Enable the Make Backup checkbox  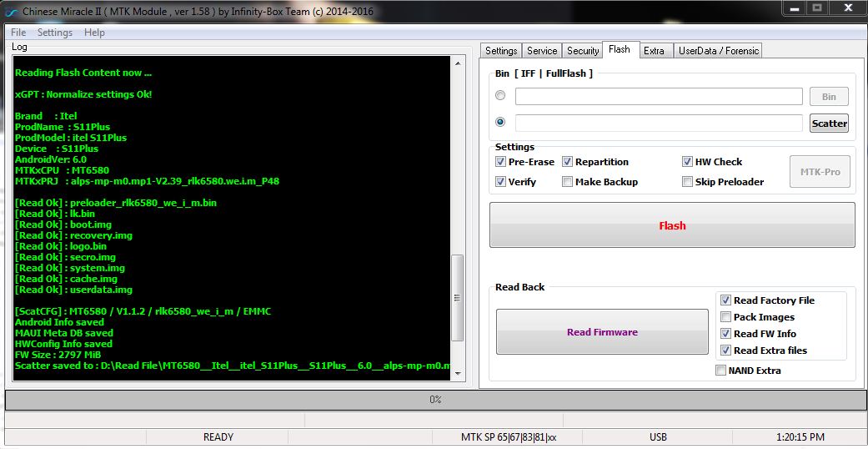[568, 182]
